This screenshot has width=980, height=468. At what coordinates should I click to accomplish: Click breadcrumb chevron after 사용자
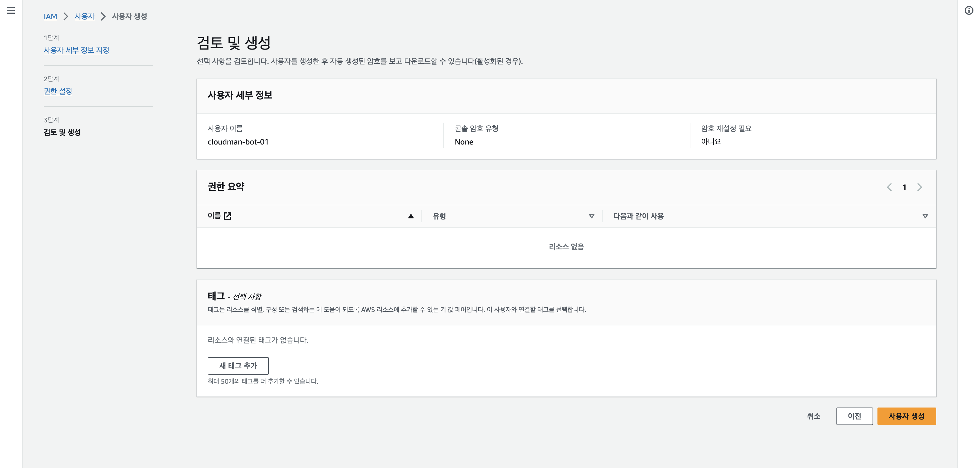[x=103, y=16]
